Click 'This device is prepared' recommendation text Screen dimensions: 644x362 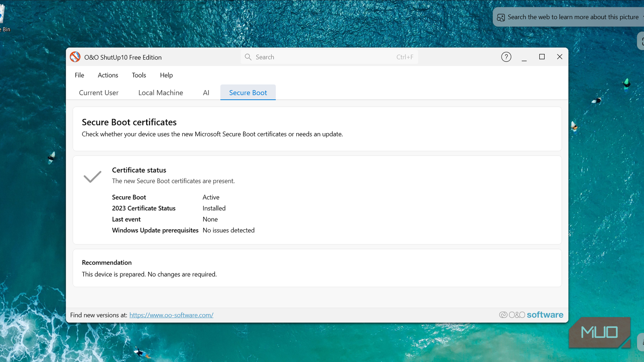149,274
